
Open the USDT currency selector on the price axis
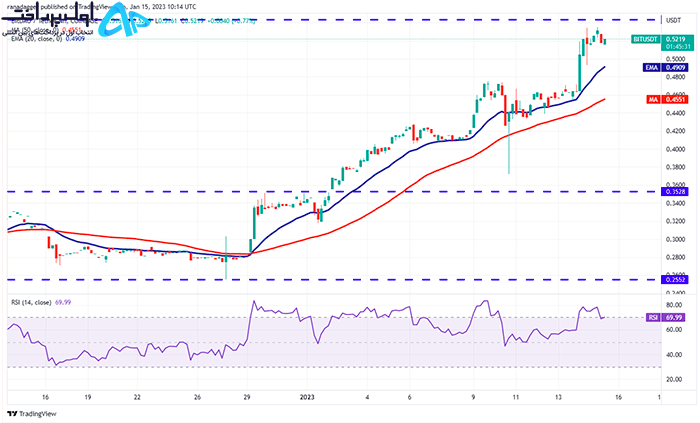pos(673,21)
